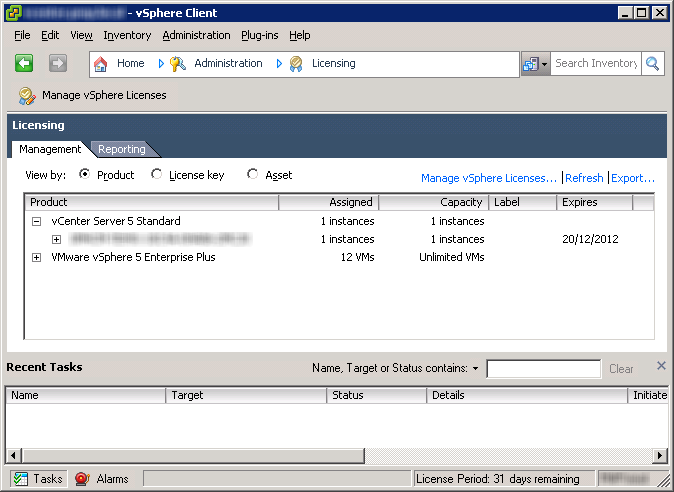This screenshot has width=674, height=492.
Task: Expand VMware vSphere 5 Enterprise Plus node
Action: point(37,258)
